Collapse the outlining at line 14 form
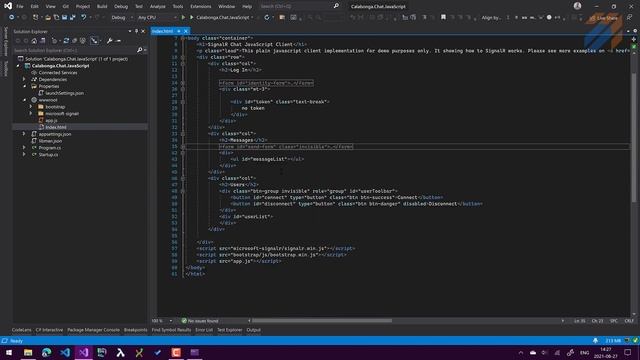This screenshot has height=360, width=640. tap(183, 83)
